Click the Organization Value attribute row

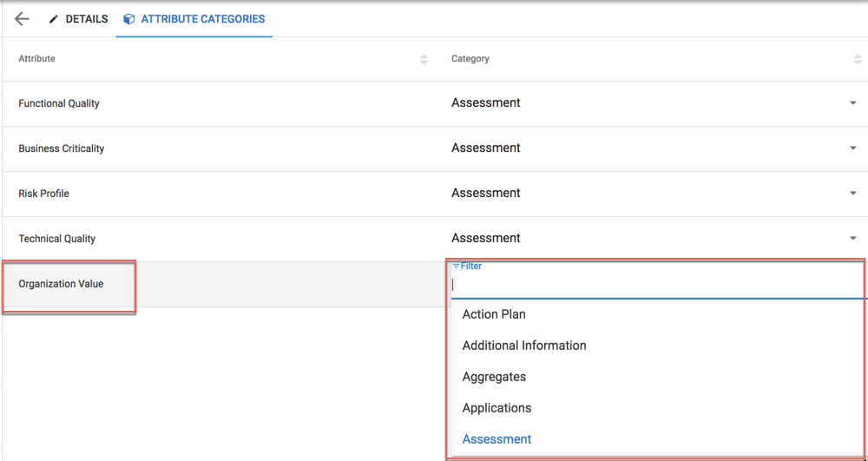61,284
